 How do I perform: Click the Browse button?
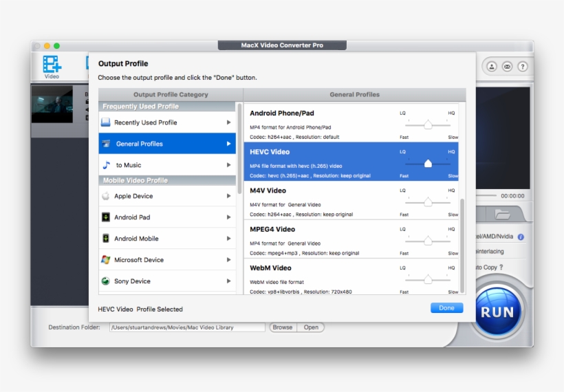(x=283, y=327)
